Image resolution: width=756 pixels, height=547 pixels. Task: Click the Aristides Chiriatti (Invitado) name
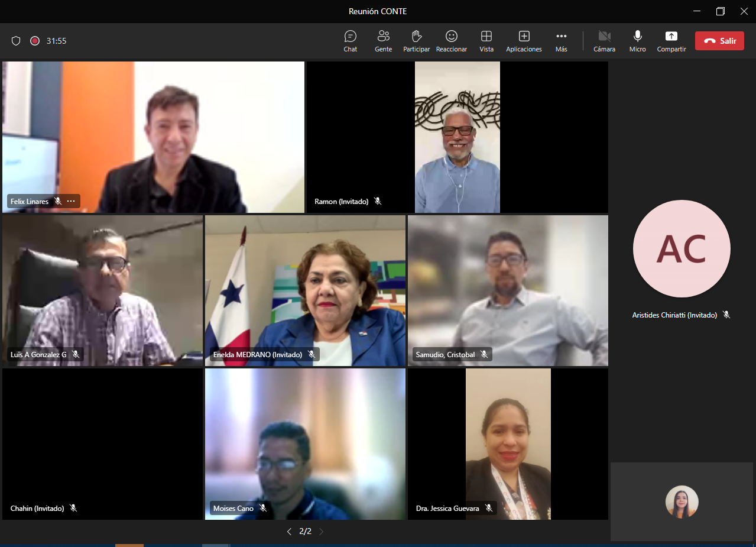click(674, 315)
